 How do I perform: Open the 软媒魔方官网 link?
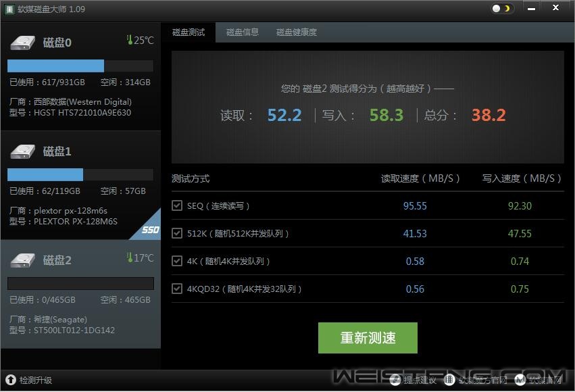point(482,381)
